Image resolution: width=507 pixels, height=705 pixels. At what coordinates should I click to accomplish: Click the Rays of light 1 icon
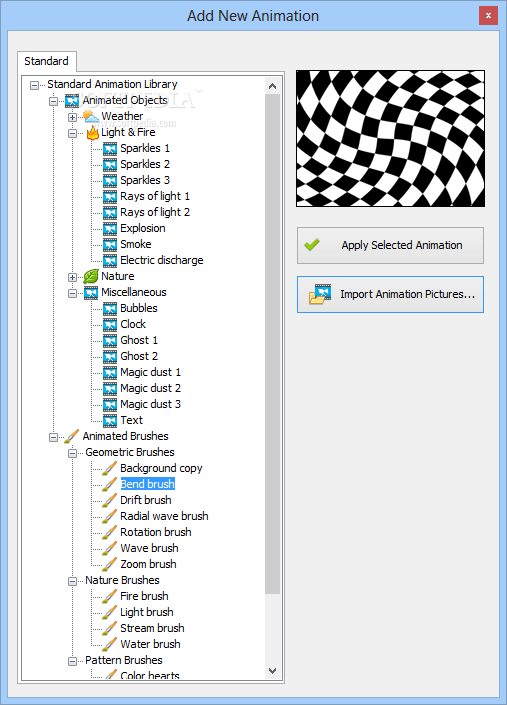pyautogui.click(x=110, y=196)
